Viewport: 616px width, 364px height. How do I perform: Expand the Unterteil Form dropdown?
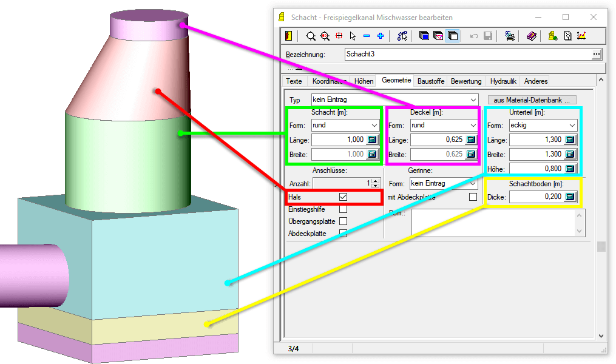point(572,126)
